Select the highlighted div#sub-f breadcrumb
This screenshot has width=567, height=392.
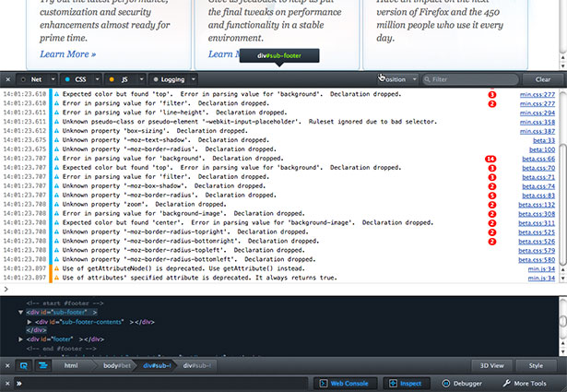click(x=157, y=365)
